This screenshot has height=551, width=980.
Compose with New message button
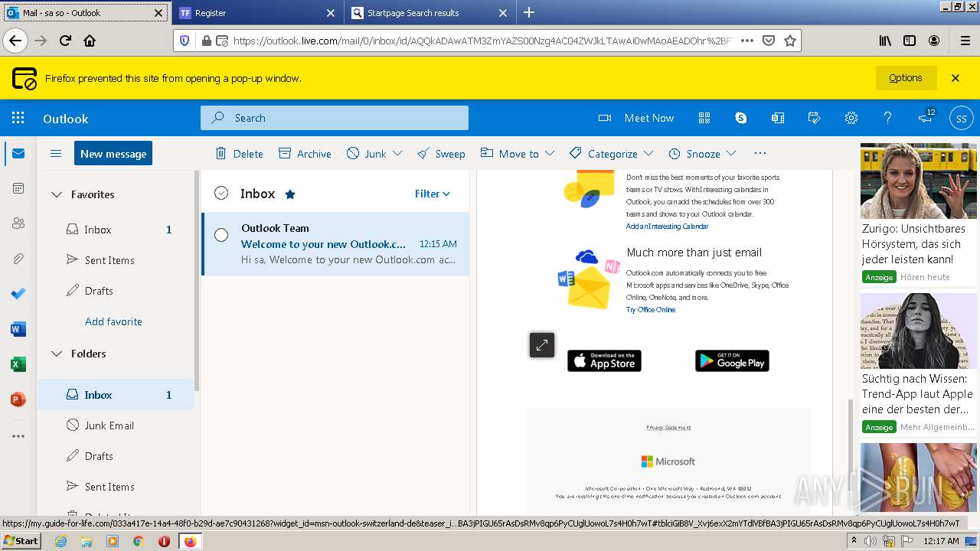tap(113, 153)
